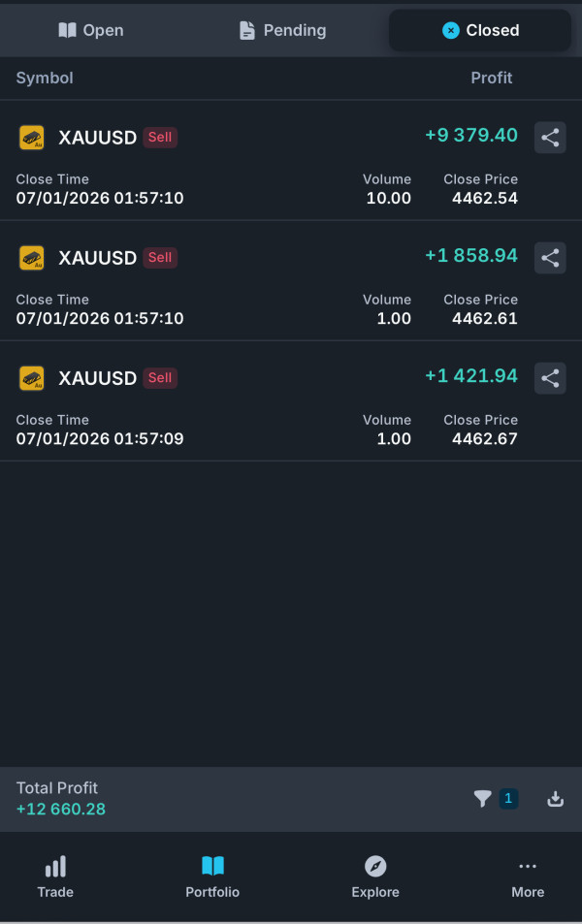The width and height of the screenshot is (582, 924).
Task: Share the +1 421.94 profit trade
Action: [x=550, y=378]
